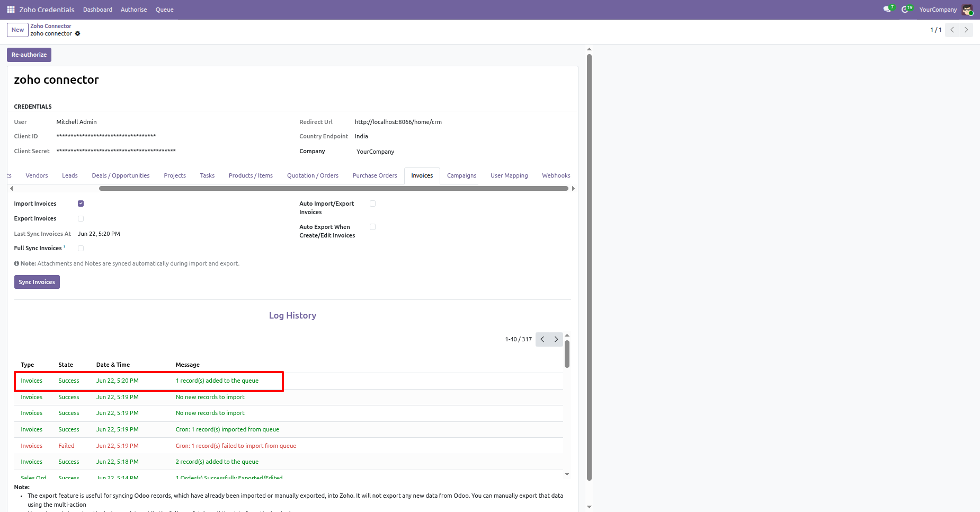Open the Authorise menu
Viewport: 980px width, 512px height.
tap(133, 10)
